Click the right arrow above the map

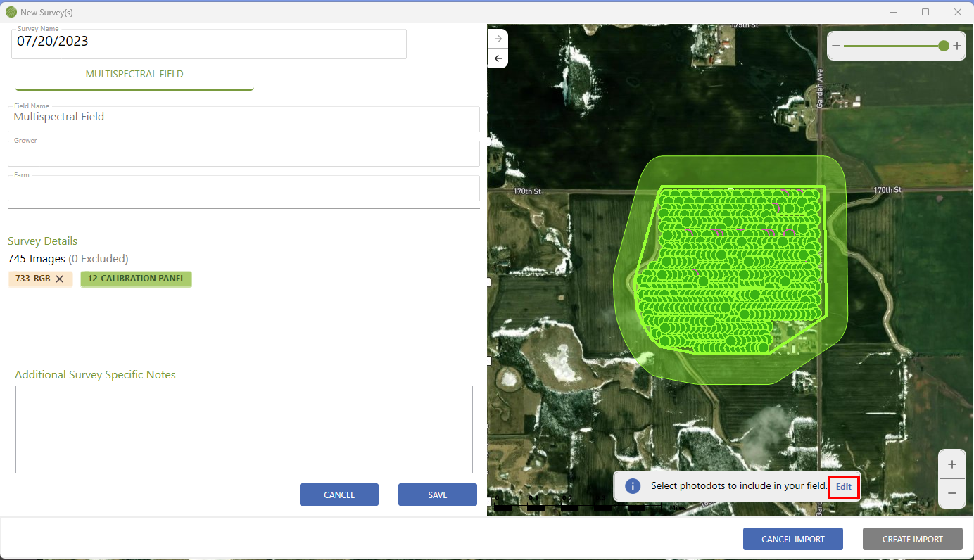tap(498, 39)
